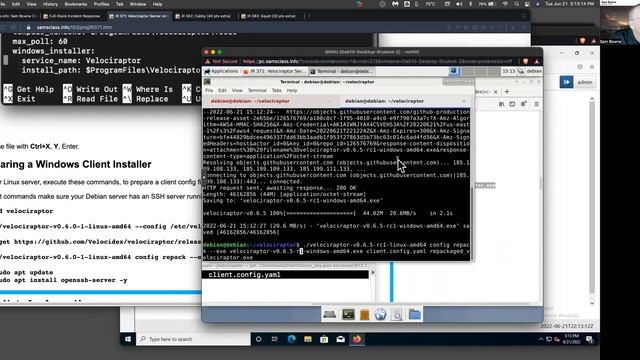This screenshot has height=360, width=640.
Task: Click the blue logout arrow button beside admin
Action: [x=566, y=82]
